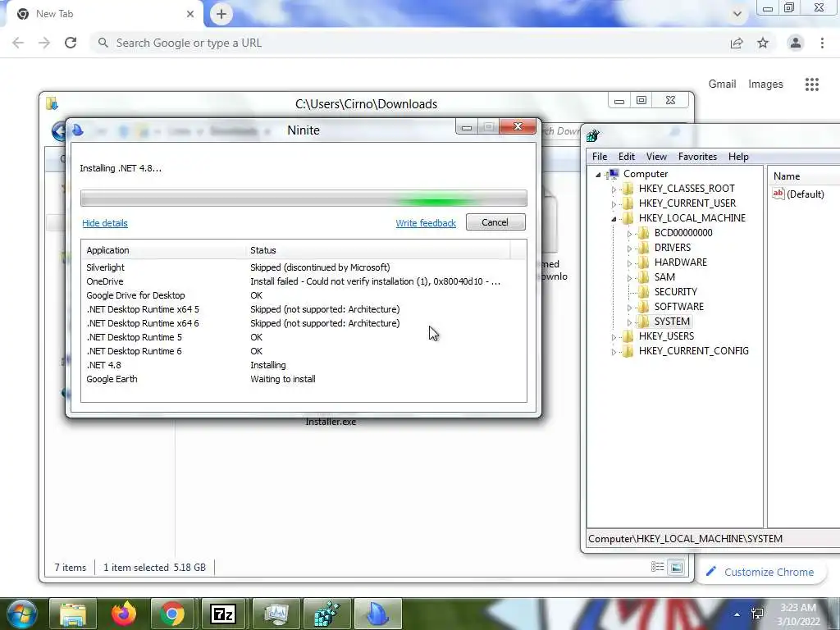Select the Google Earth waiting row
840x630 pixels.
pyautogui.click(x=304, y=379)
